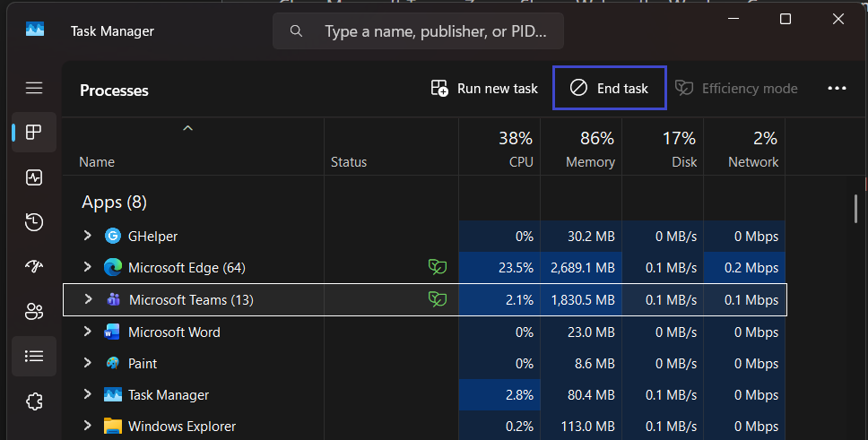Viewport: 868px width, 440px height.
Task: Select the Paint row name
Action: point(143,364)
